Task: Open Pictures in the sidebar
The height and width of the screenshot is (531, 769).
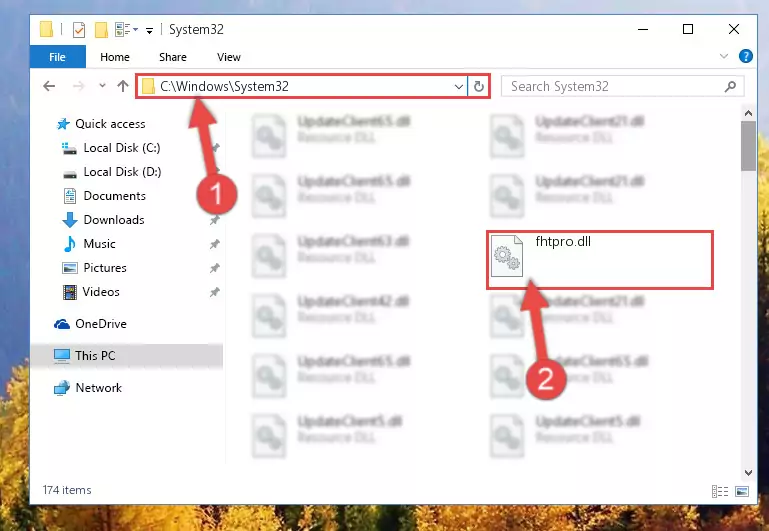Action: click(105, 268)
